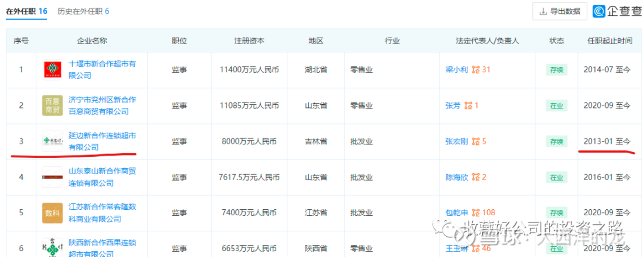Viewport: 644px width, 257px height.
Task: Click the 任职起止时间 column header
Action: tap(610, 41)
